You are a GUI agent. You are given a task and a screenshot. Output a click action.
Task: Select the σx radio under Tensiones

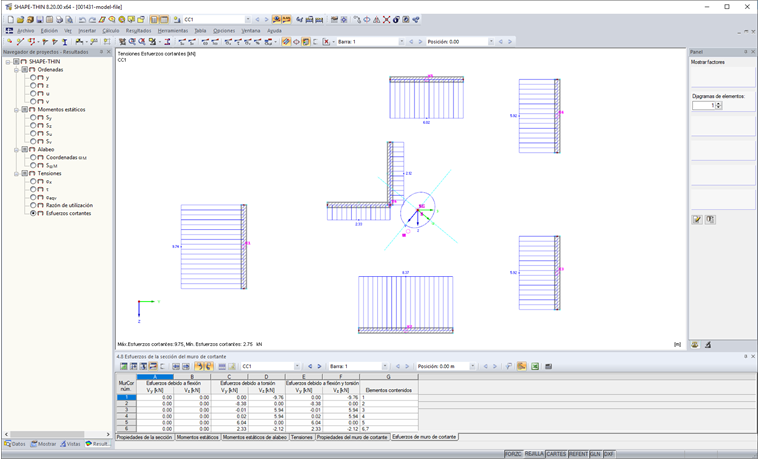point(33,181)
